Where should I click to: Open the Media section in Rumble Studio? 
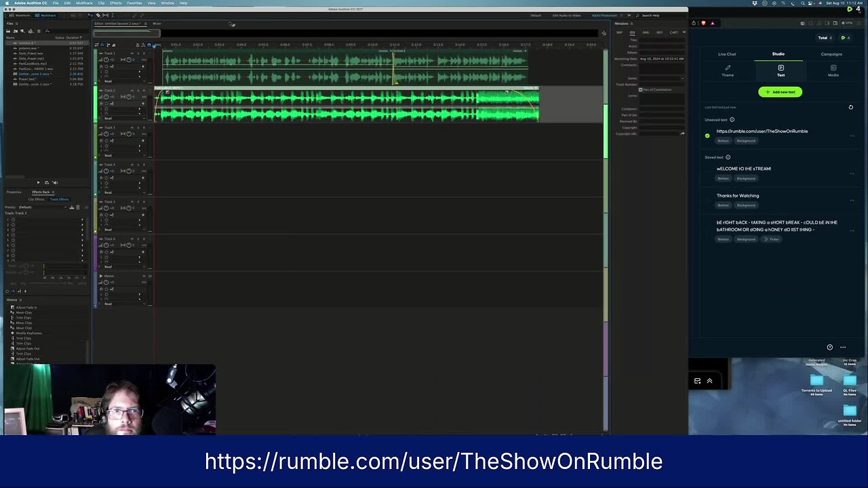[833, 70]
